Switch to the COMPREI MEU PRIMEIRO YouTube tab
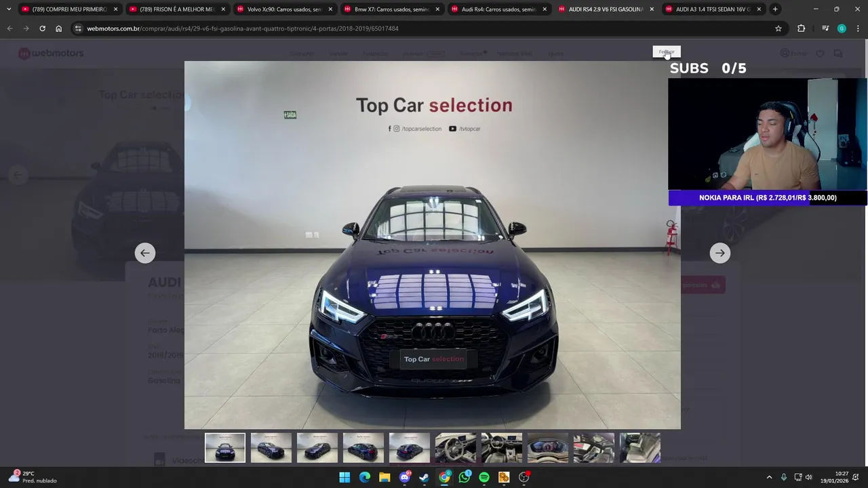This screenshot has width=868, height=488. pos(69,9)
